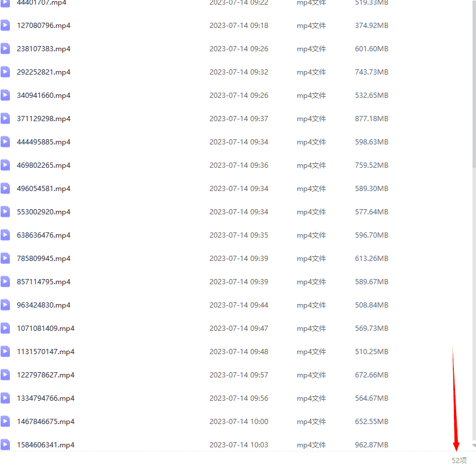
Task: Select the video icon for 292252821.mp4
Action: click(x=5, y=72)
